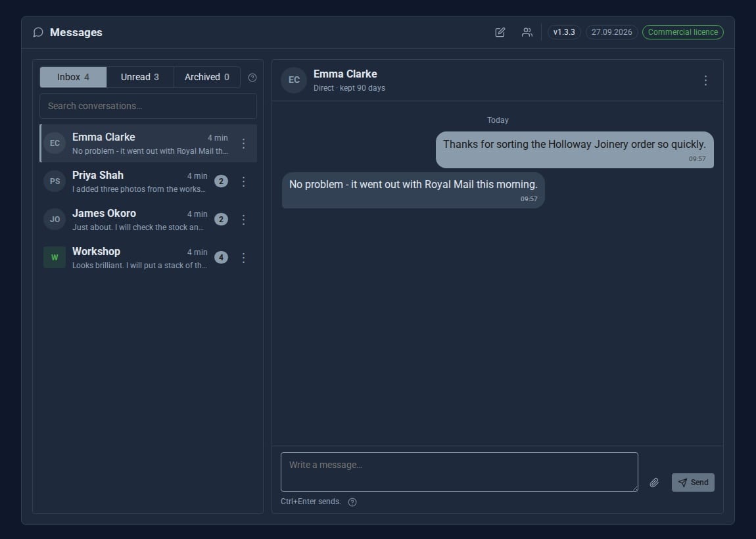The width and height of the screenshot is (756, 539).
Task: Open the Priya Shah conversation
Action: [x=149, y=181]
